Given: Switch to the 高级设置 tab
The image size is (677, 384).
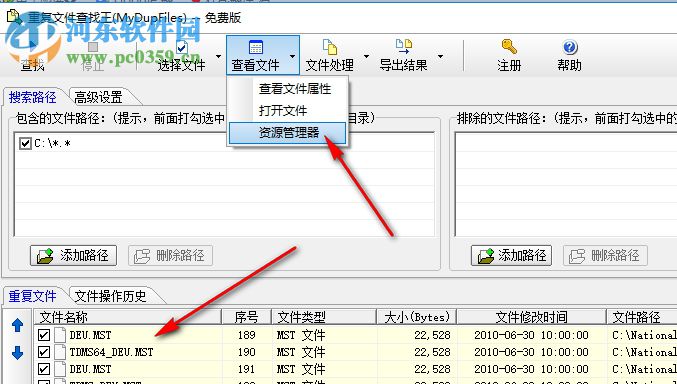Looking at the screenshot, I should coord(98,97).
